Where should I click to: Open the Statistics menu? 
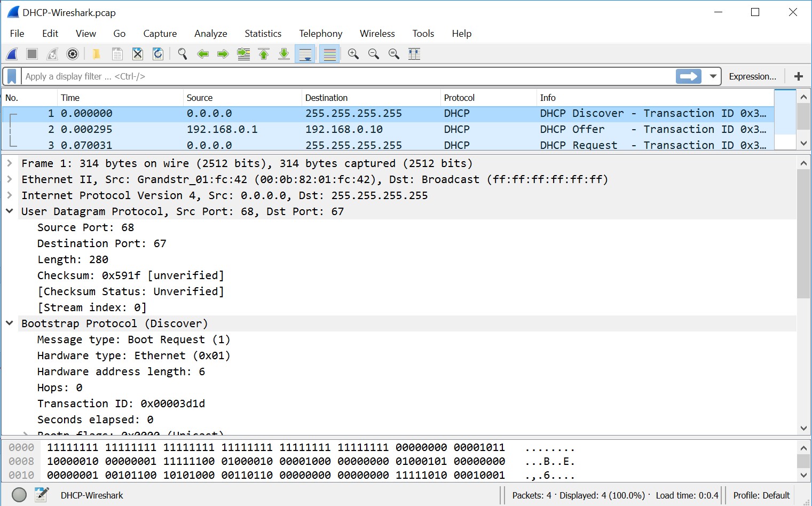coord(263,34)
